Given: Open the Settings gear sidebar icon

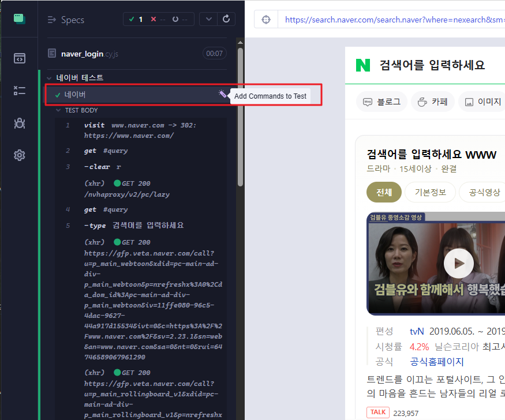Looking at the screenshot, I should click(x=19, y=155).
